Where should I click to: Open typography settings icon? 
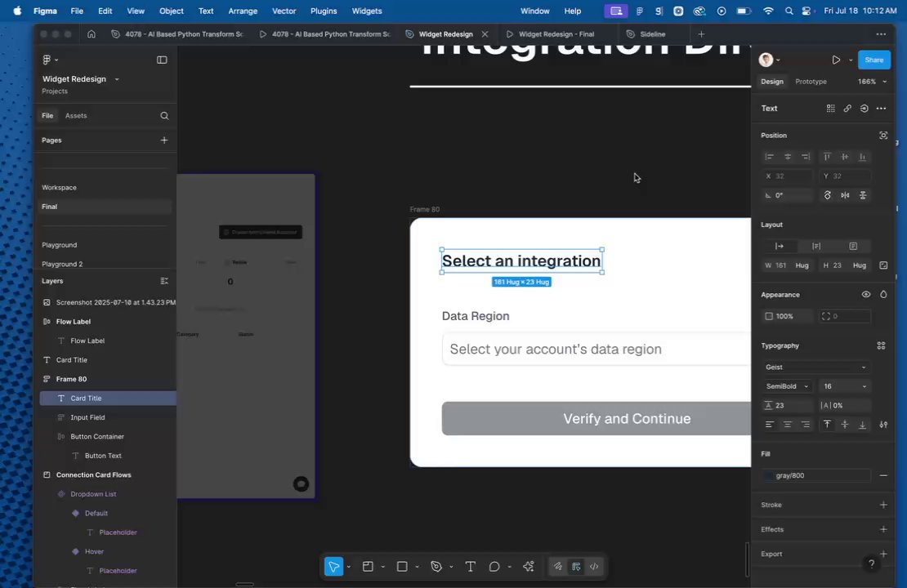tap(883, 425)
